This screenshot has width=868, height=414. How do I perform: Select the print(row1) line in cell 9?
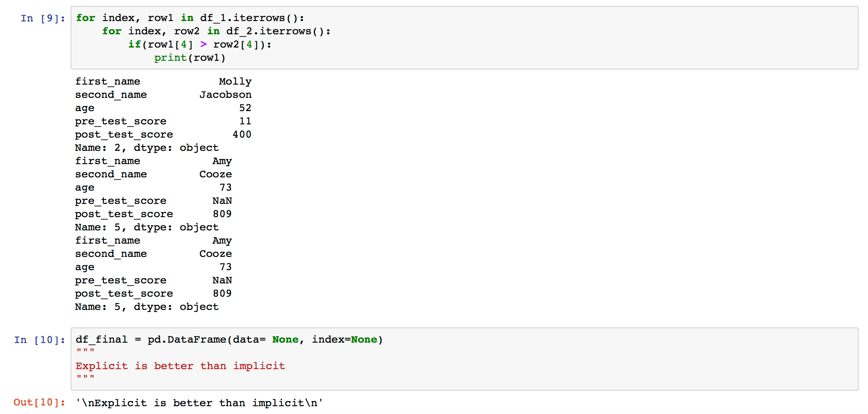pyautogui.click(x=190, y=58)
